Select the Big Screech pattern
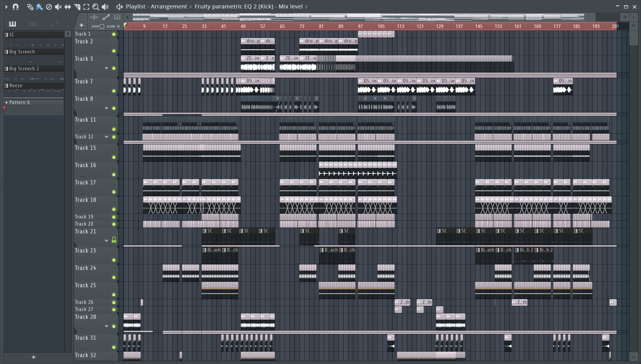 pyautogui.click(x=34, y=52)
